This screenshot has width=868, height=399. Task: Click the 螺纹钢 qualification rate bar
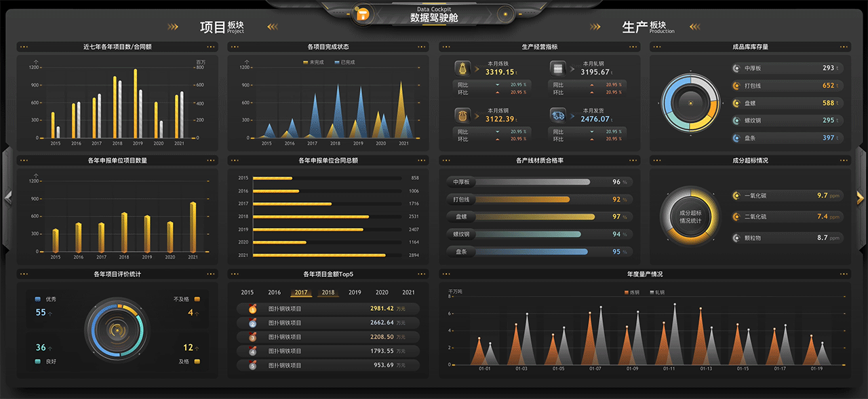pyautogui.click(x=527, y=234)
